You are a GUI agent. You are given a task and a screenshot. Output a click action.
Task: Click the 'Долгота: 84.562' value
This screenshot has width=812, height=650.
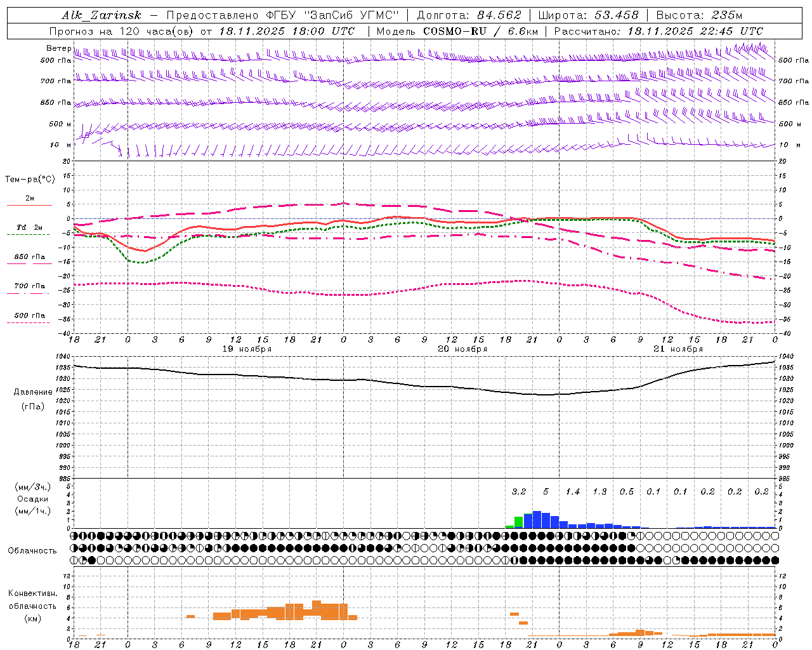pyautogui.click(x=469, y=15)
